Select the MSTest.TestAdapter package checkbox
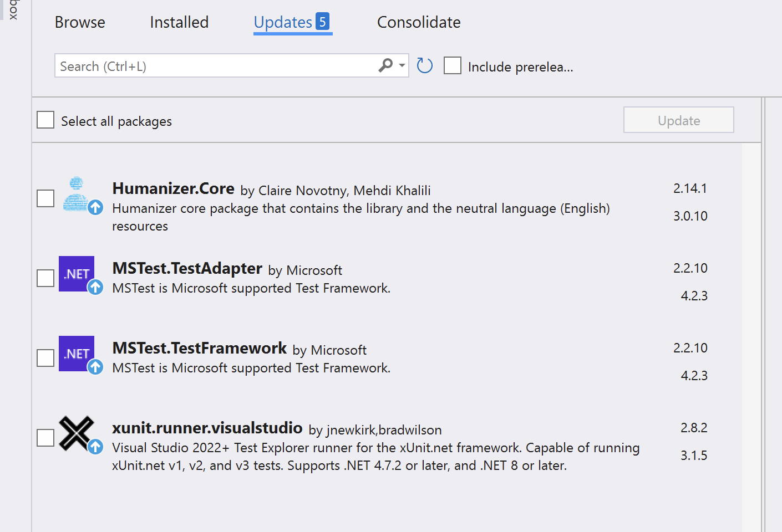 click(x=45, y=278)
